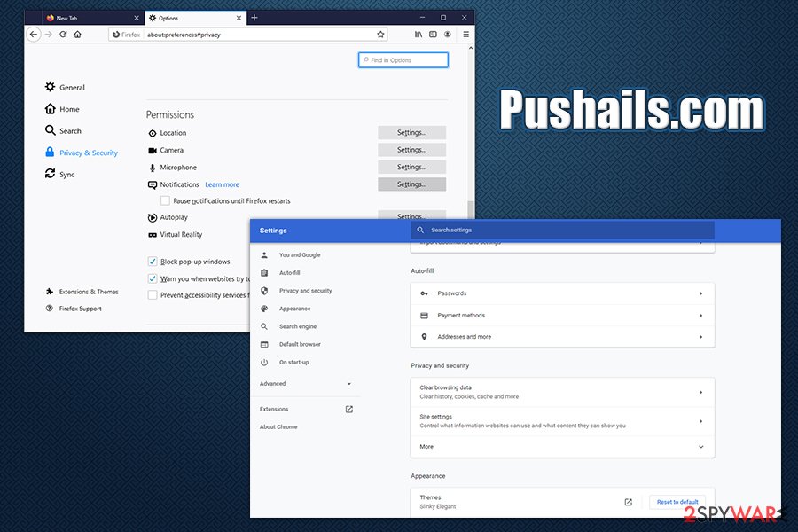Screen dimensions: 798x532
Task: Click Learn more next to Notifications
Action: (x=222, y=184)
